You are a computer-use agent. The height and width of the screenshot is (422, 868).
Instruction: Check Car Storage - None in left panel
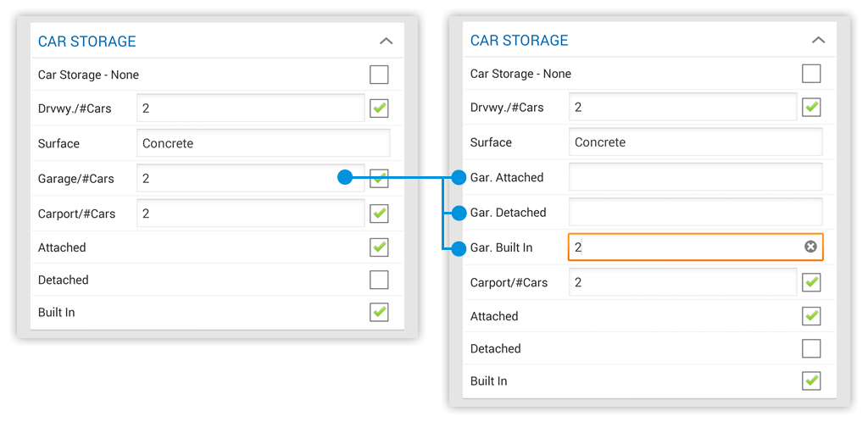[379, 75]
